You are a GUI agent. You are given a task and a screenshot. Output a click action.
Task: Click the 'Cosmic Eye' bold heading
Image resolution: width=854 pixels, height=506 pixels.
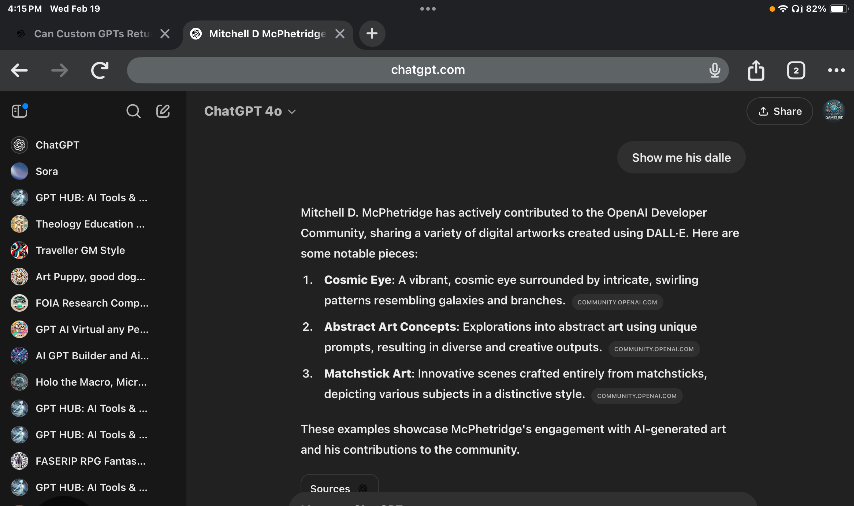coord(358,280)
